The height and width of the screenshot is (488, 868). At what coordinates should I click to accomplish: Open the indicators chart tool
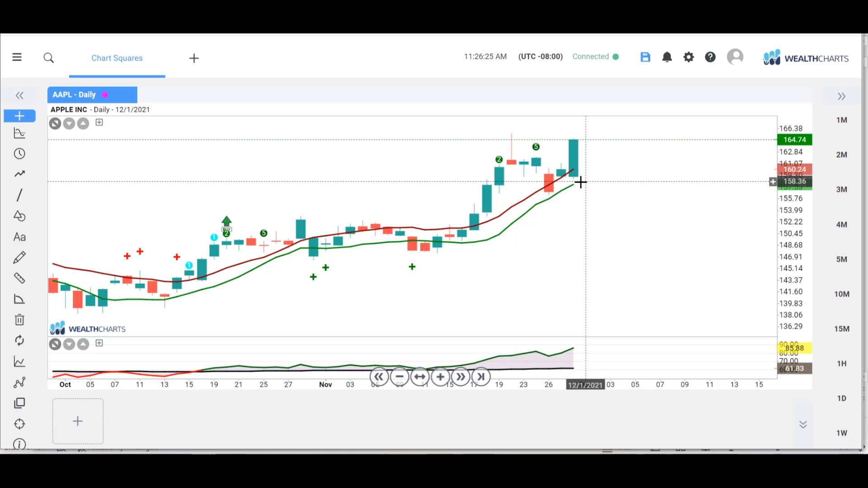click(19, 133)
